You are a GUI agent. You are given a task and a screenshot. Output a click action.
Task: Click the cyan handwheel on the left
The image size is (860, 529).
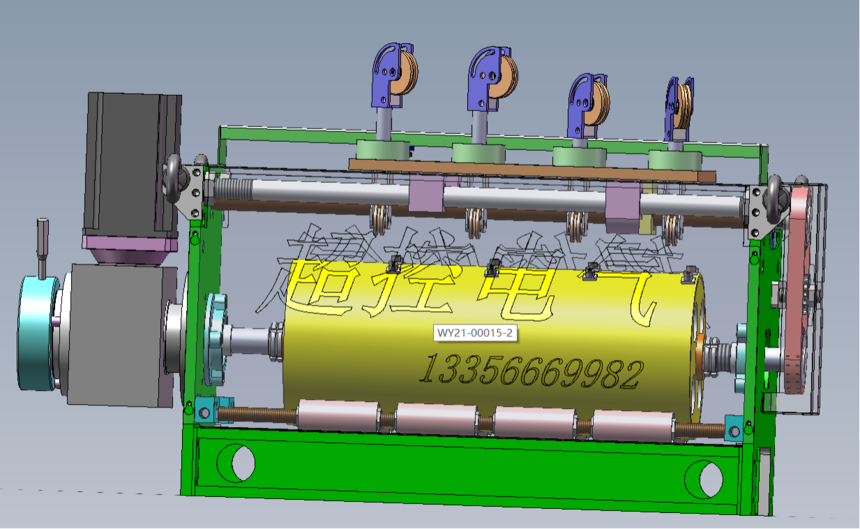coord(40,335)
